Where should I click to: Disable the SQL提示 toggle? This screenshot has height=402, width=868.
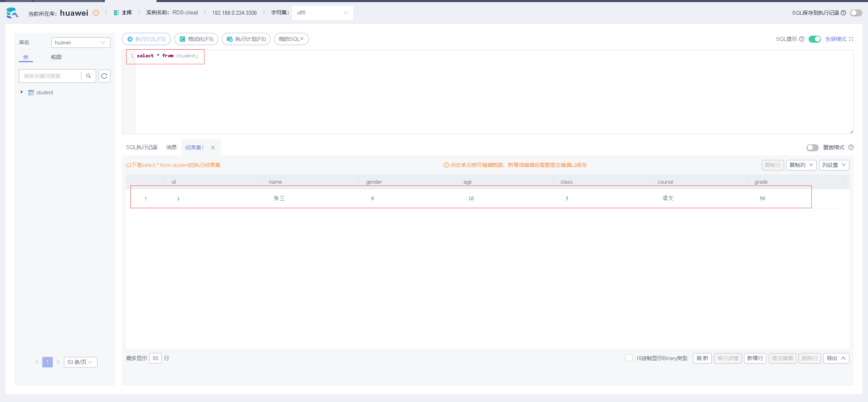point(815,39)
